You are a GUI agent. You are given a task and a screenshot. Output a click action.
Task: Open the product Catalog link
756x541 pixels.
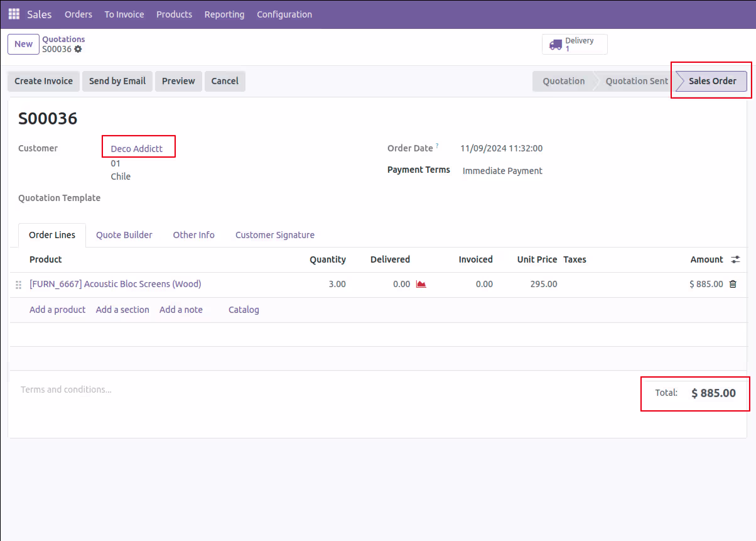click(x=244, y=310)
